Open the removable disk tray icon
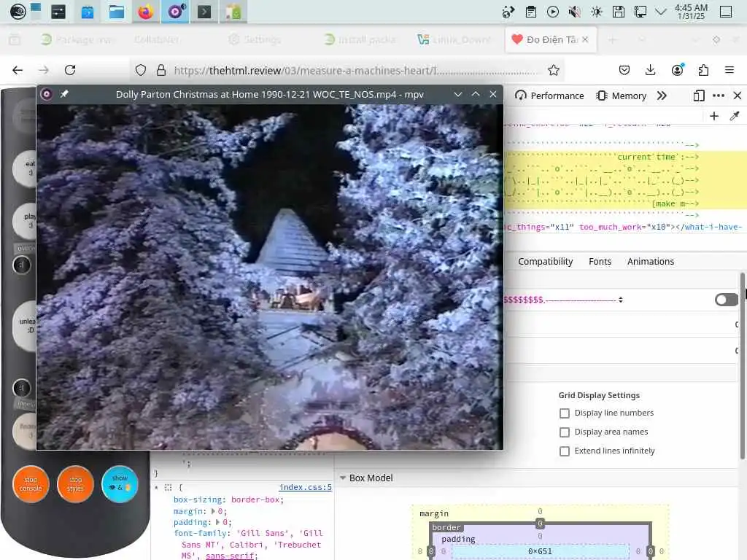This screenshot has height=560, width=747. [x=619, y=12]
